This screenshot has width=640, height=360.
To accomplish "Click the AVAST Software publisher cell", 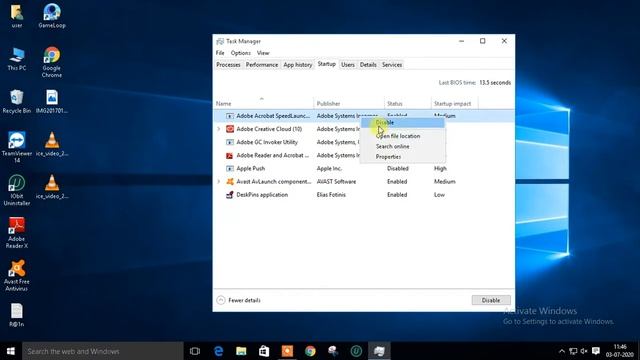I will (336, 182).
